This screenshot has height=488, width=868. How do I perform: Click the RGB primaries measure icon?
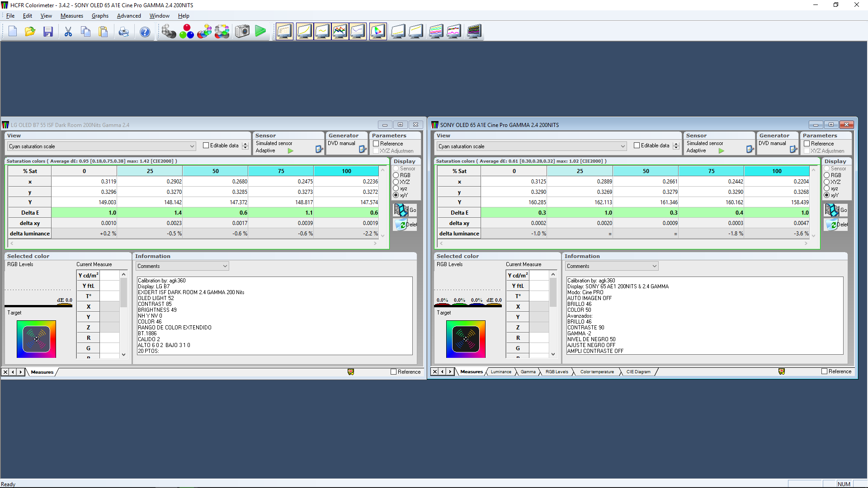click(186, 31)
